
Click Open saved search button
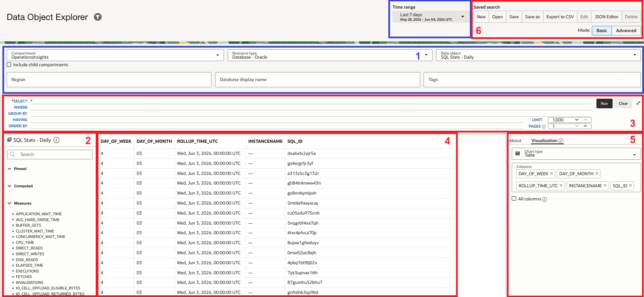click(x=497, y=17)
